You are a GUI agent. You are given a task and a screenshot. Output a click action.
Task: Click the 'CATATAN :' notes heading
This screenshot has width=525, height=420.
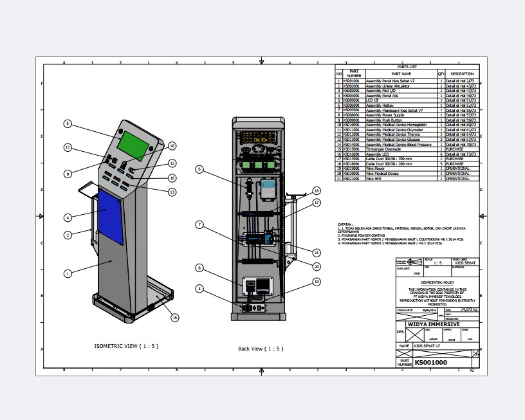[345, 224]
